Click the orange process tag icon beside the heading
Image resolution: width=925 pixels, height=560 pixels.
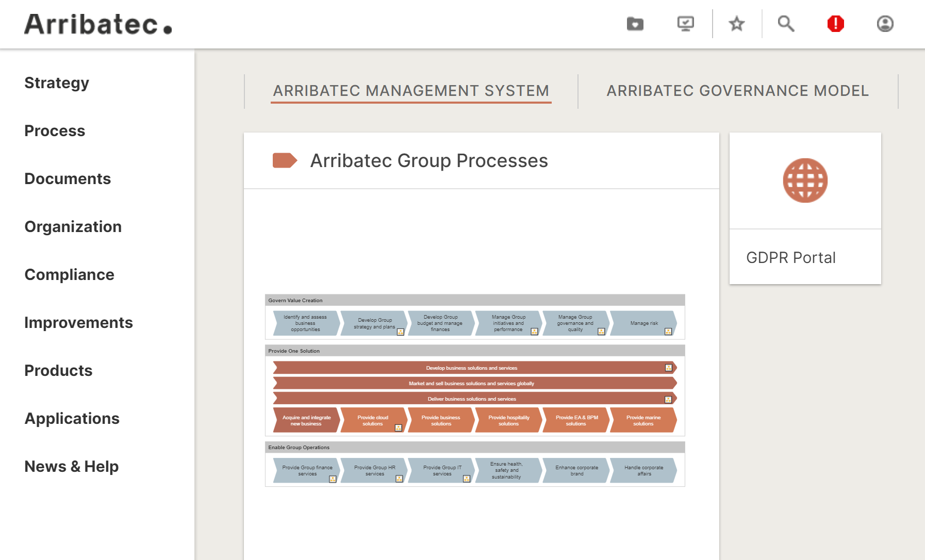pyautogui.click(x=285, y=160)
